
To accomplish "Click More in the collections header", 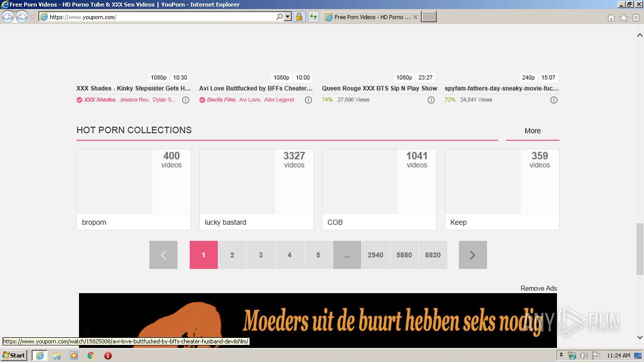I will [x=532, y=131].
